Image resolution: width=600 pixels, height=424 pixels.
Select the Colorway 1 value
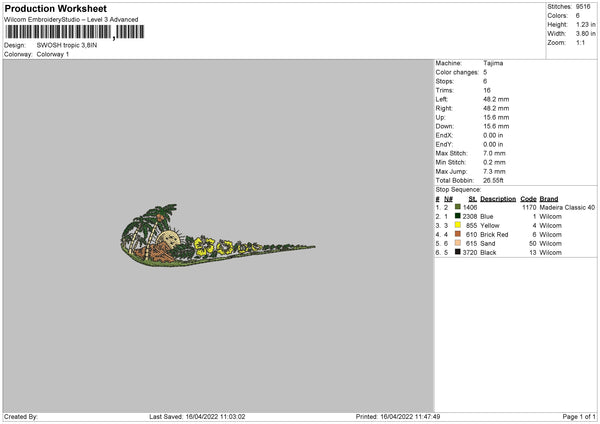53,54
